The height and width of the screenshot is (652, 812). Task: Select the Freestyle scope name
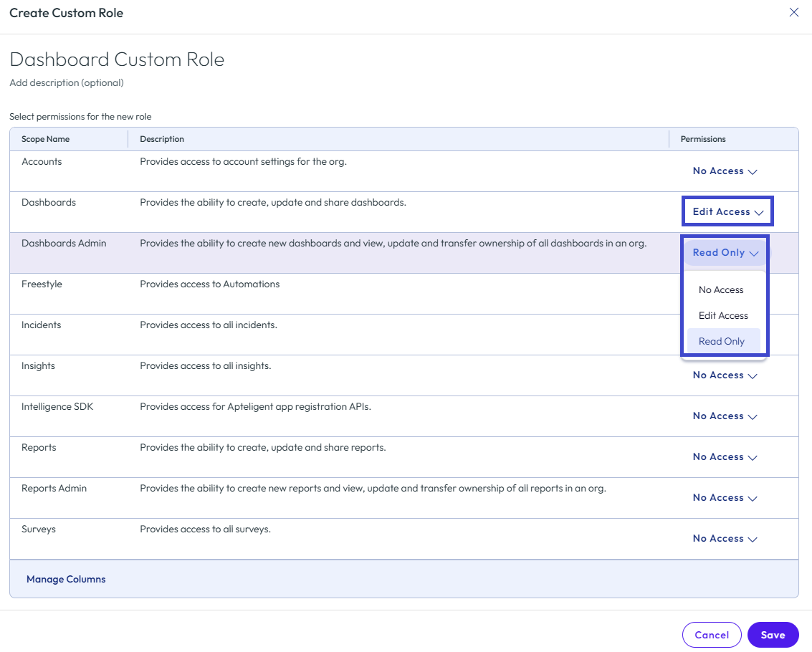pos(42,284)
